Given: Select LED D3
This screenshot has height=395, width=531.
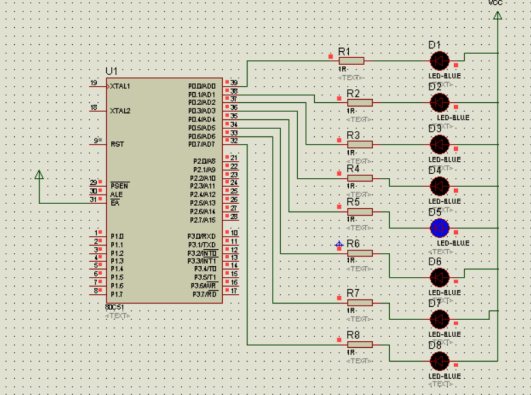Looking at the screenshot, I should click(x=440, y=145).
